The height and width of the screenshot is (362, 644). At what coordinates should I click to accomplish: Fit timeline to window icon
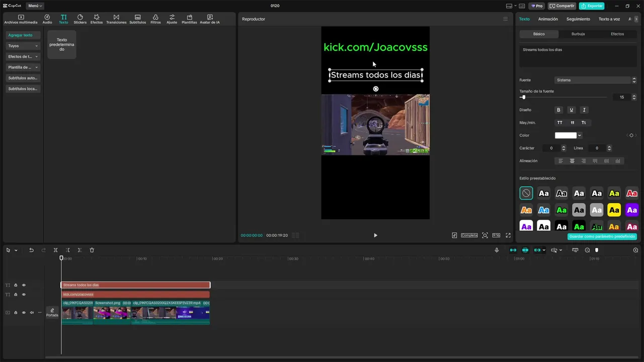click(x=575, y=250)
